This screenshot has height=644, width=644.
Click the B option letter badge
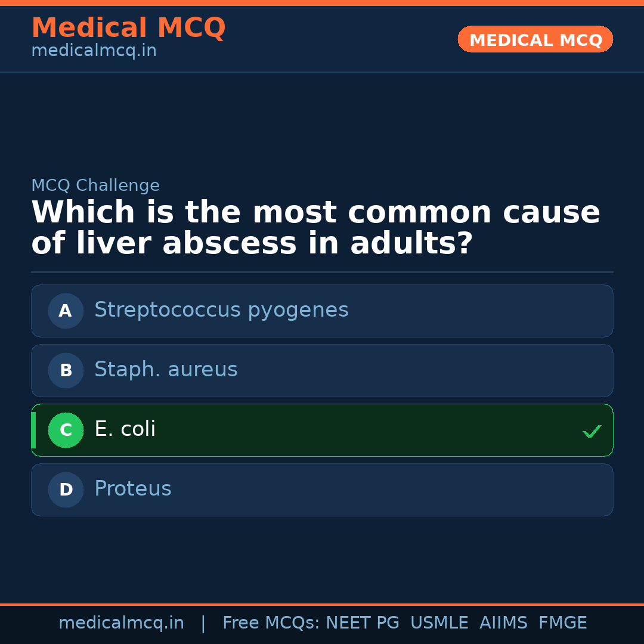pos(65,370)
